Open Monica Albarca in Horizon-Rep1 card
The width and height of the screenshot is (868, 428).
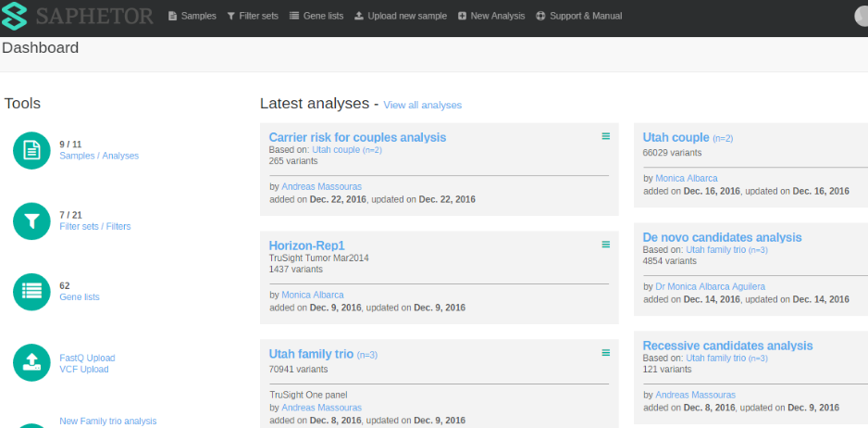click(312, 295)
